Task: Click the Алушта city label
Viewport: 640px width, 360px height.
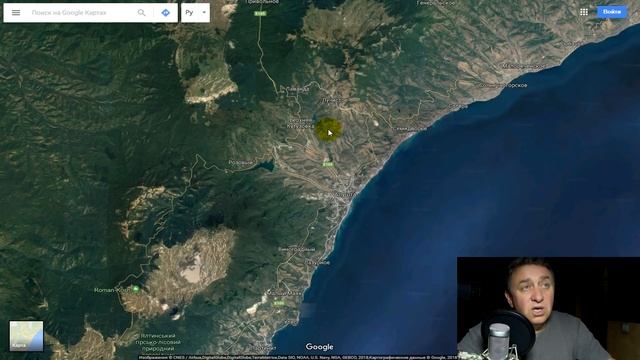Action: (x=344, y=194)
